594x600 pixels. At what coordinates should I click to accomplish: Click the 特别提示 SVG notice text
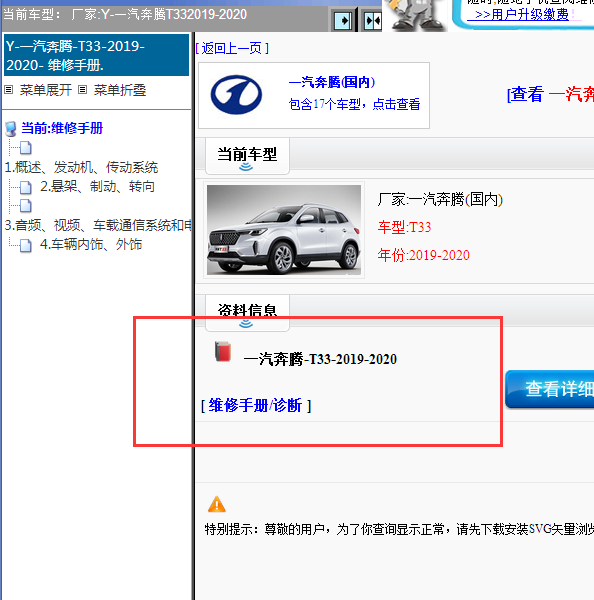pyautogui.click(x=399, y=529)
